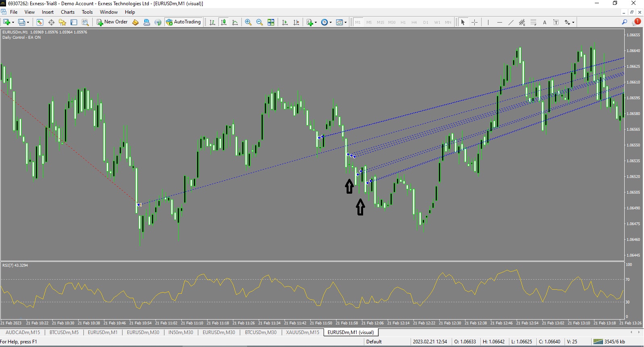The height and width of the screenshot is (347, 644).
Task: Expand the Templates dropdown arrow
Action: [x=346, y=22]
